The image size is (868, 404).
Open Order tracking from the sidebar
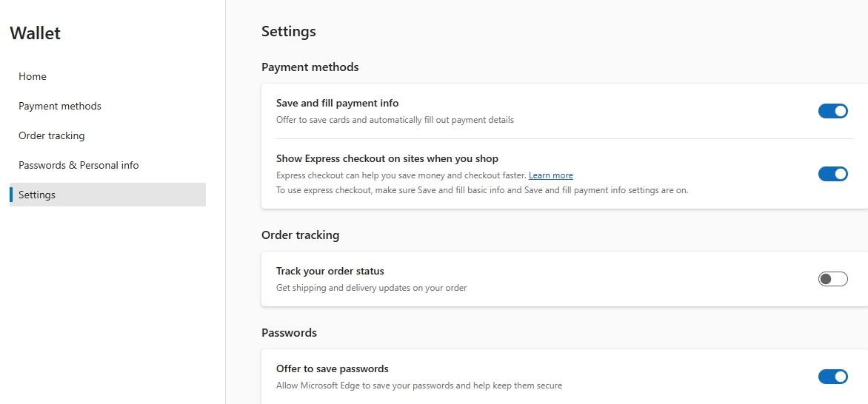pos(52,135)
